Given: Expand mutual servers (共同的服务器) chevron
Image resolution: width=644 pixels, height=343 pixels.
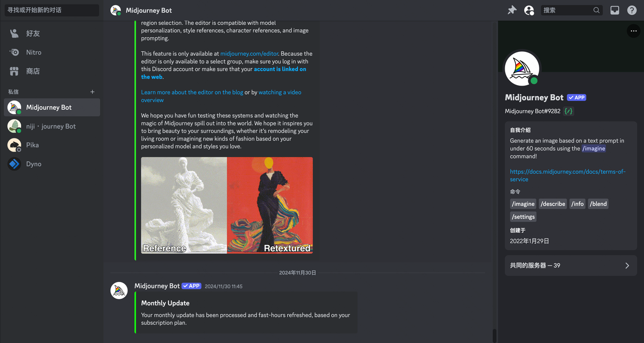Looking at the screenshot, I should [627, 265].
